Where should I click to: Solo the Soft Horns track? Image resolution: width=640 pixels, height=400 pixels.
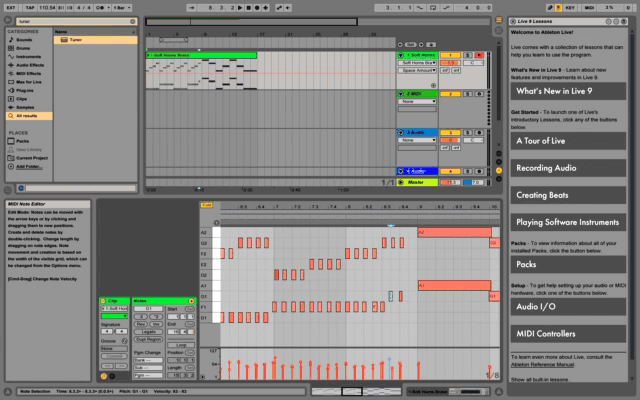468,55
